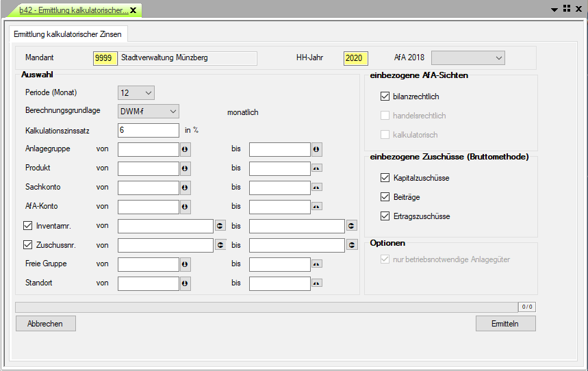
Task: Open search for Zuschussnr. bis field
Action: click(352, 245)
